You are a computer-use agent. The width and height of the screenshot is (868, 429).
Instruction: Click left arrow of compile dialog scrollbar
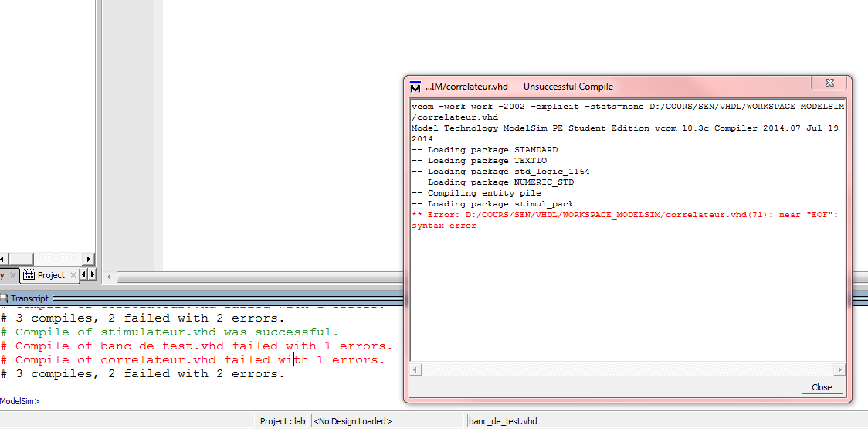point(415,369)
